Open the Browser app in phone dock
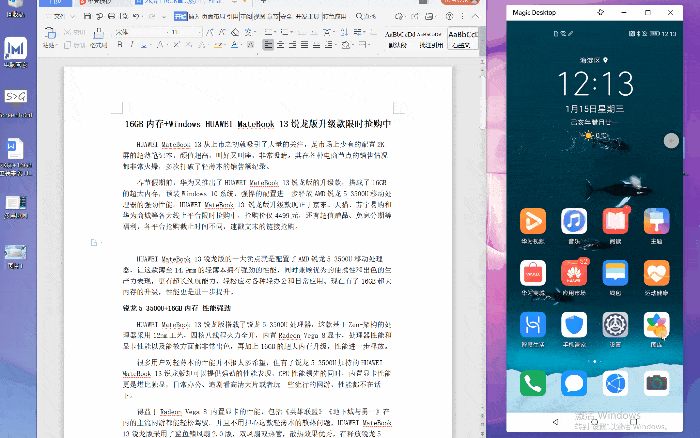Viewport: 700px width, 438px height. 615,382
